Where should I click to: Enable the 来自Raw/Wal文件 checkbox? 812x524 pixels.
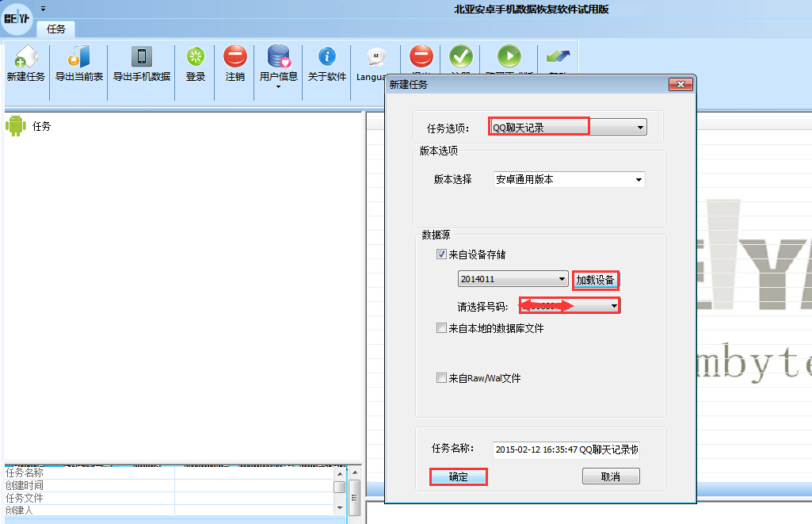pyautogui.click(x=442, y=378)
